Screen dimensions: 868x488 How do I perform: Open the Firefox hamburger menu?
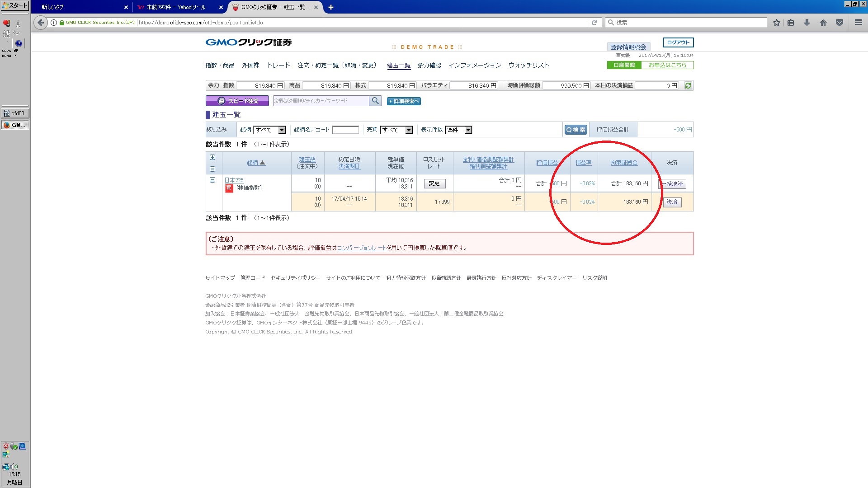pyautogui.click(x=858, y=23)
